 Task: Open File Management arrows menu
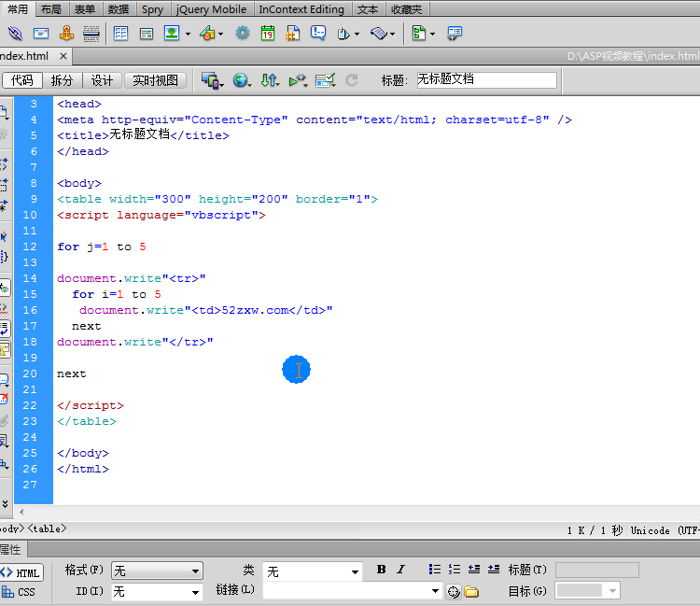point(269,80)
